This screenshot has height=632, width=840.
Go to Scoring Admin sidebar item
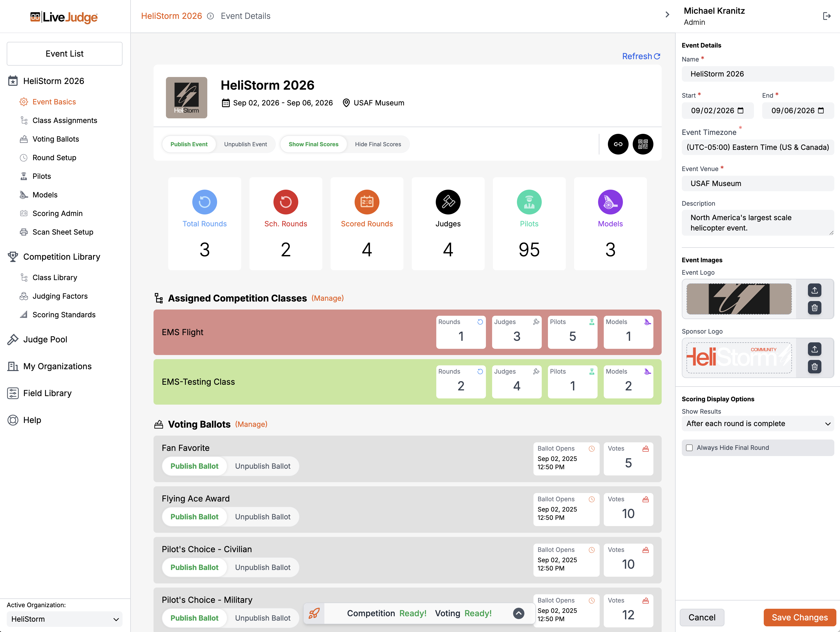point(57,213)
